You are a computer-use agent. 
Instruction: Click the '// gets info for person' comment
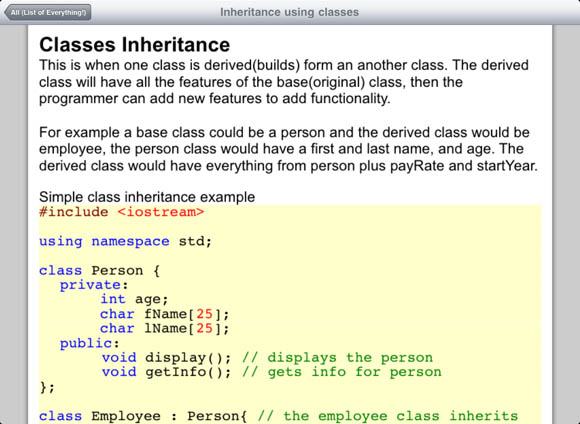point(342,372)
